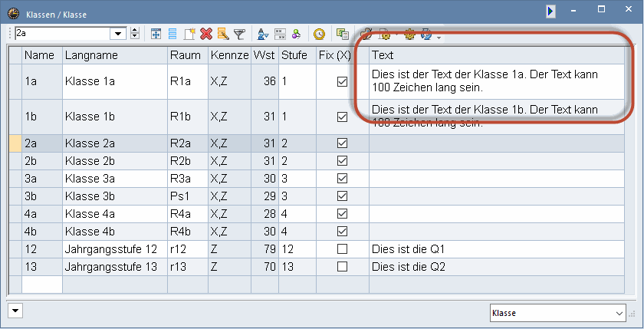Select Stufe cell '13'
644x329 pixels.
(x=297, y=267)
